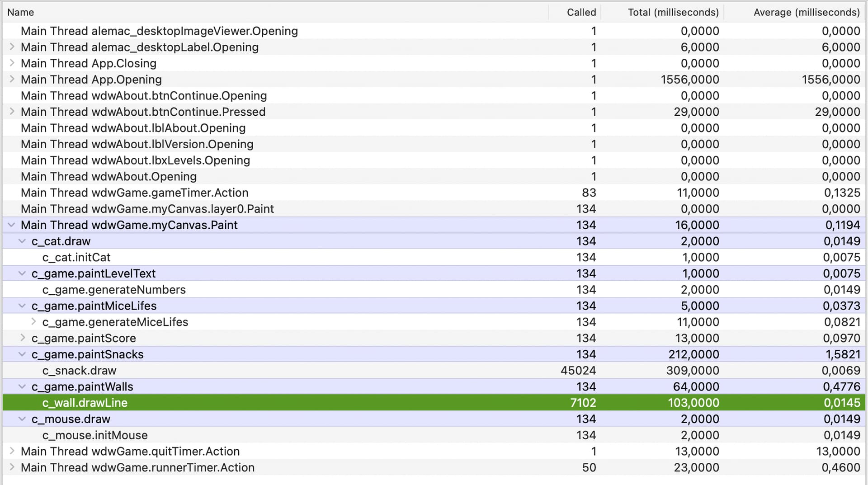Select wdwAbout.lblVersion.Opening row
868x485 pixels.
(x=434, y=144)
